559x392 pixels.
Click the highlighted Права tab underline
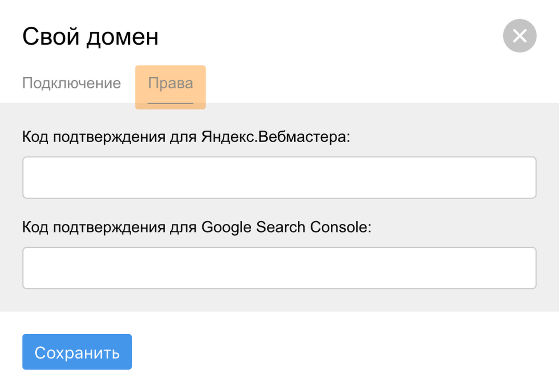point(170,103)
